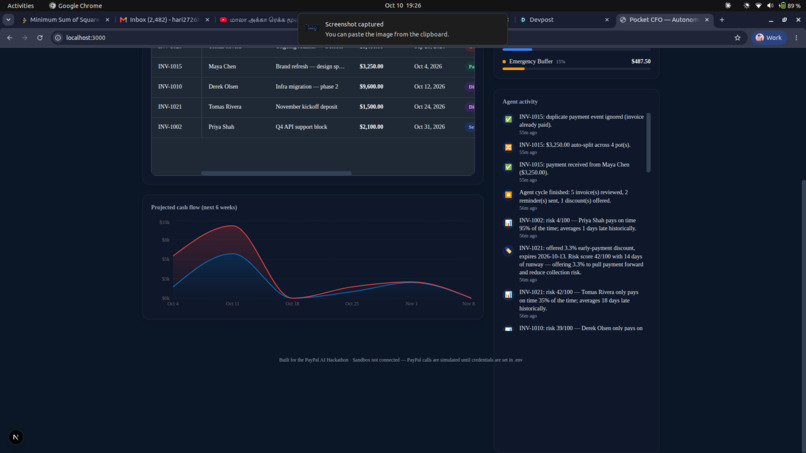Open a new browser tab
Viewport: 806px width, 453px height.
point(722,20)
